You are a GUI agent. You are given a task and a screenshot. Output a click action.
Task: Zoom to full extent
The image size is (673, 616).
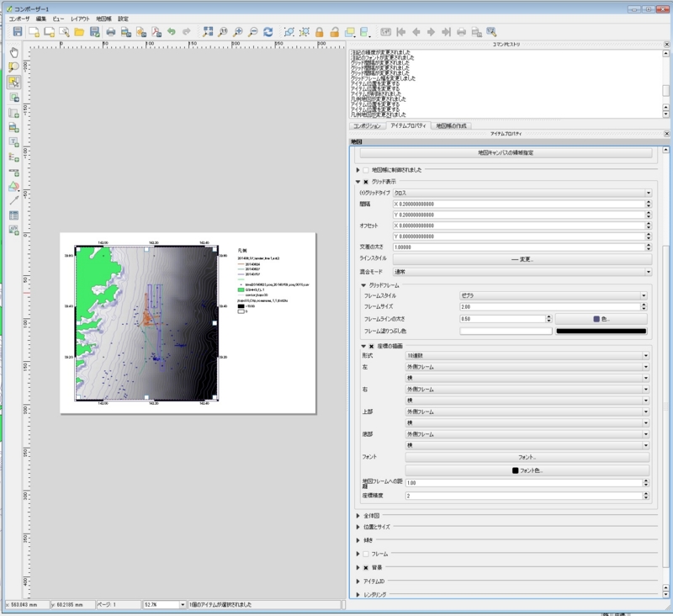point(208,31)
